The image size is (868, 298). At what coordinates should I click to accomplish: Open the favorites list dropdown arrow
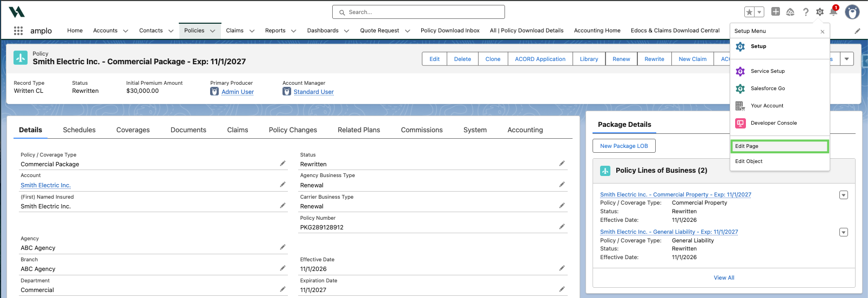click(759, 12)
